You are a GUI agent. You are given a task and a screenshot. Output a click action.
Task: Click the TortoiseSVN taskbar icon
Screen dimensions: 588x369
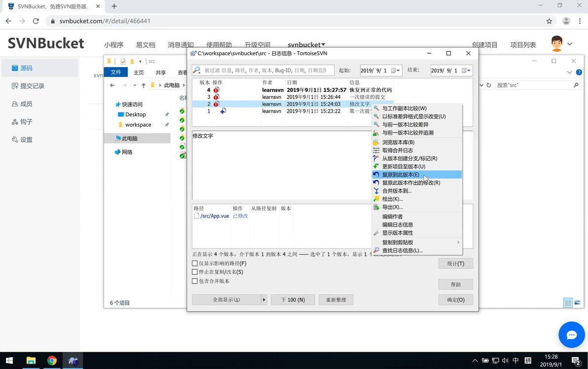pyautogui.click(x=73, y=361)
